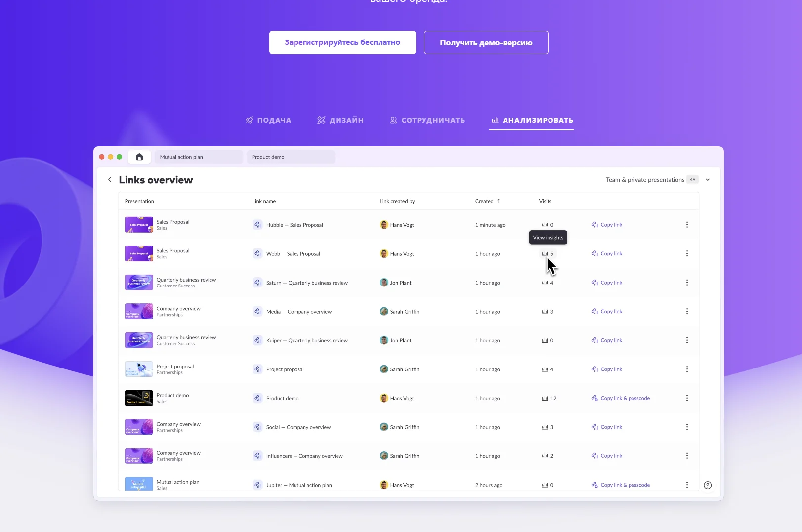Click the АНАЛИЗИРОВАТЬ chart icon
This screenshot has width=802, height=532.
494,120
